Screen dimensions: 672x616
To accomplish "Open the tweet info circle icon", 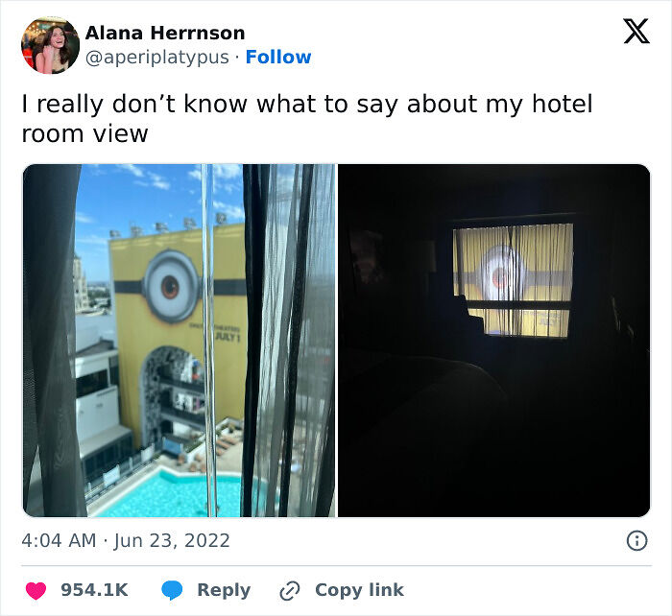I will click(636, 540).
